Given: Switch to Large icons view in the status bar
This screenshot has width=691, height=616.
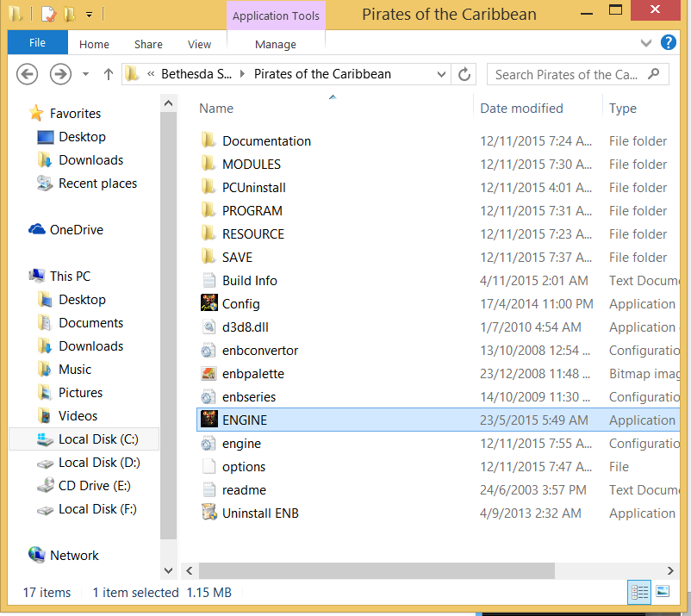Looking at the screenshot, I should tap(663, 591).
